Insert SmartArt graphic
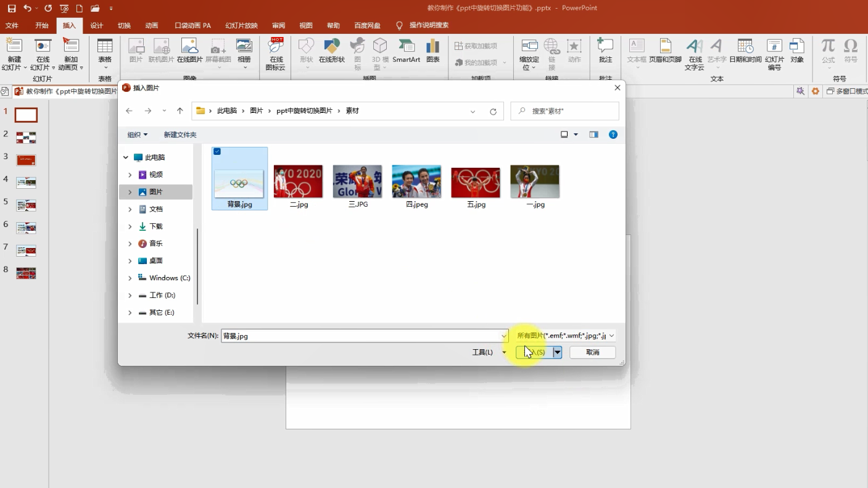868x488 pixels. pyautogui.click(x=407, y=51)
